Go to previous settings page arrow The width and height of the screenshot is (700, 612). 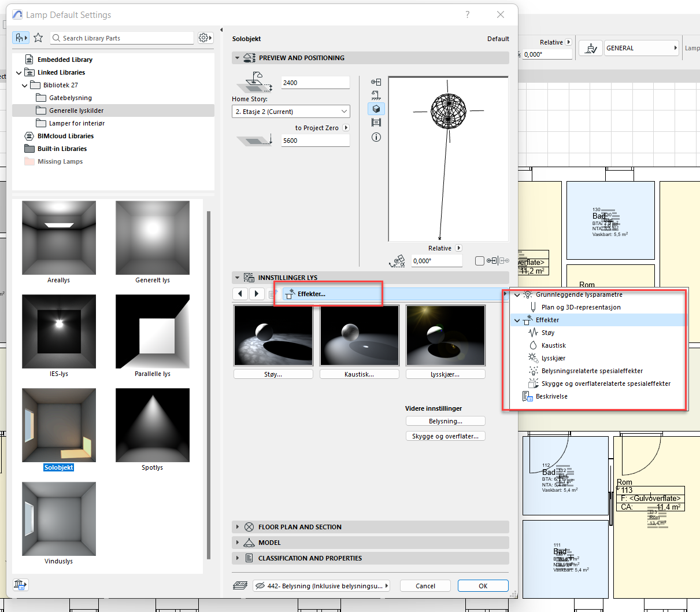(240, 294)
